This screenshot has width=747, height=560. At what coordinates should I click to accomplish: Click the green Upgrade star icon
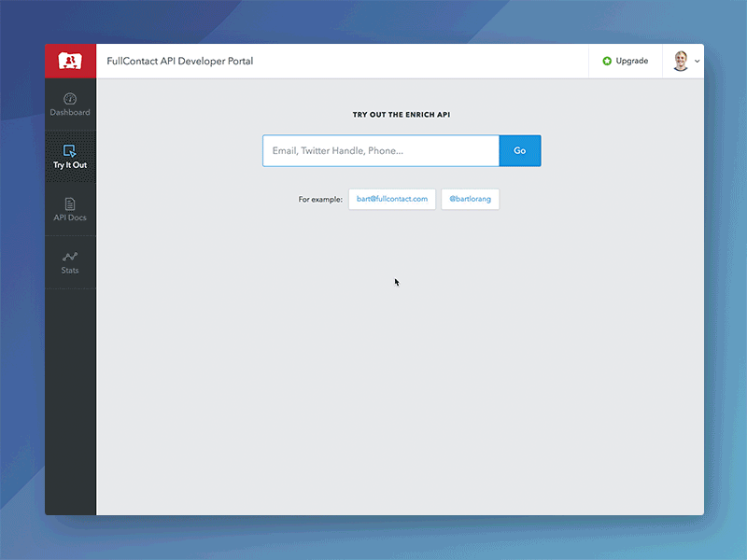607,61
